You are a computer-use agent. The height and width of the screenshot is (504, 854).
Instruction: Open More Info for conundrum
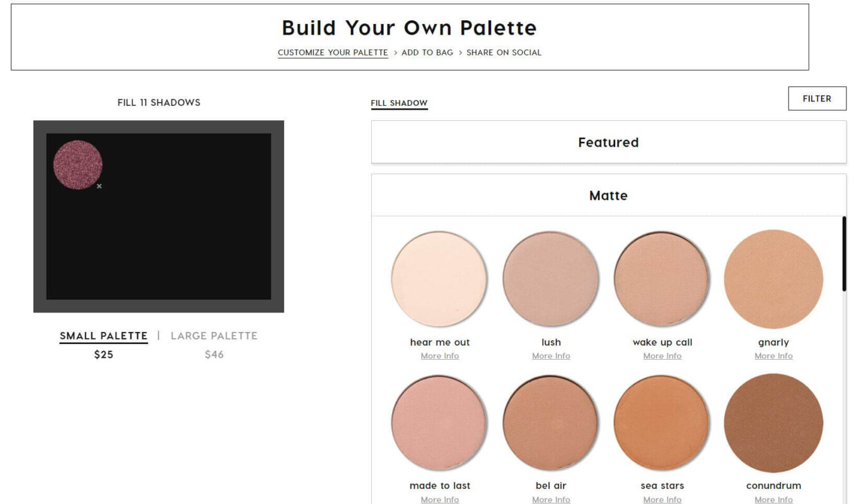tap(773, 500)
